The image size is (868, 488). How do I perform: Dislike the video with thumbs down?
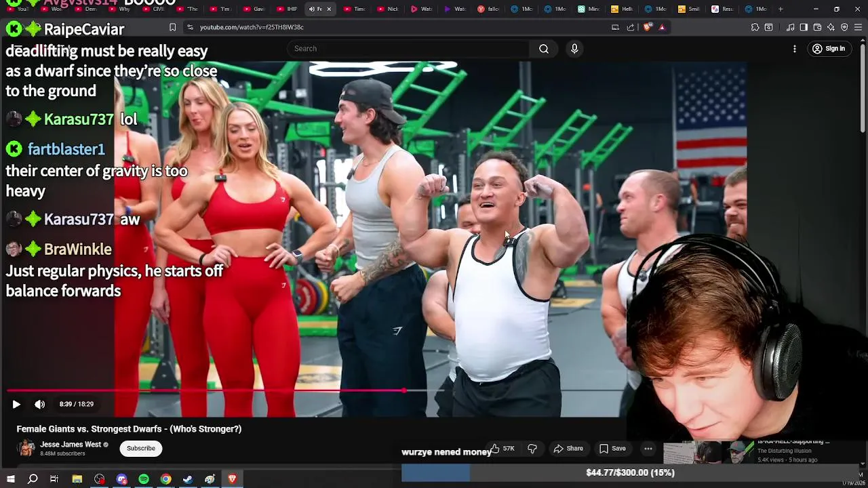click(532, 449)
